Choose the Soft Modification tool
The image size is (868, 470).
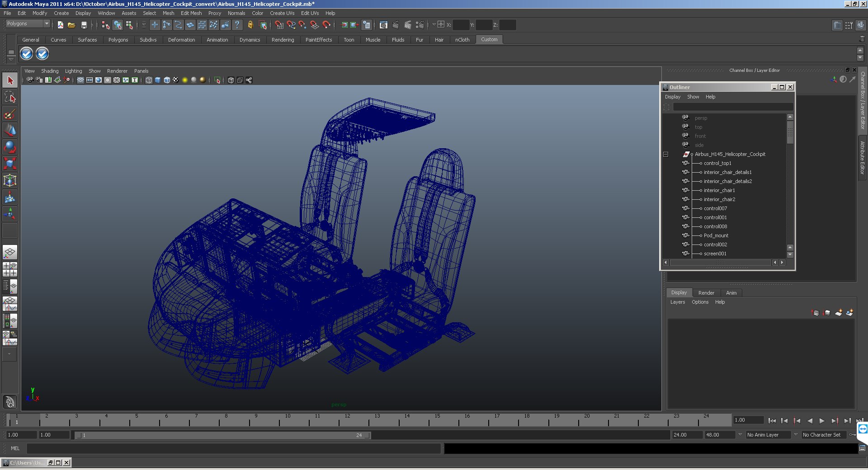[10, 197]
